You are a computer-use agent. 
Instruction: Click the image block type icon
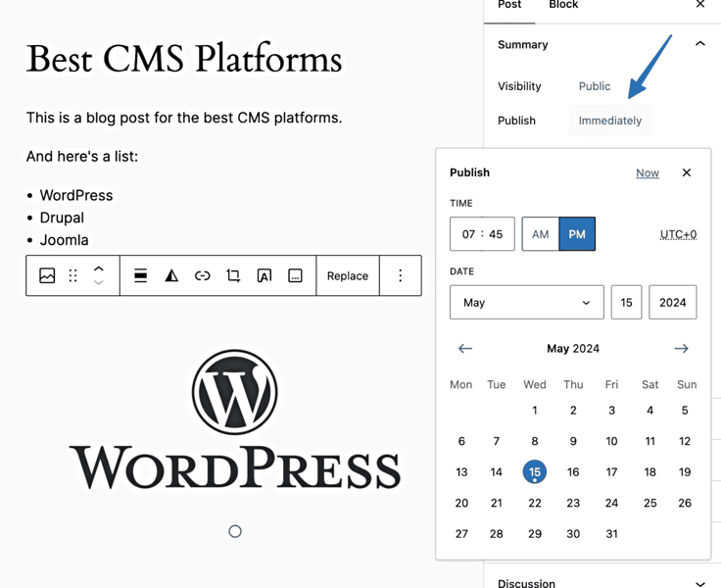(x=47, y=275)
